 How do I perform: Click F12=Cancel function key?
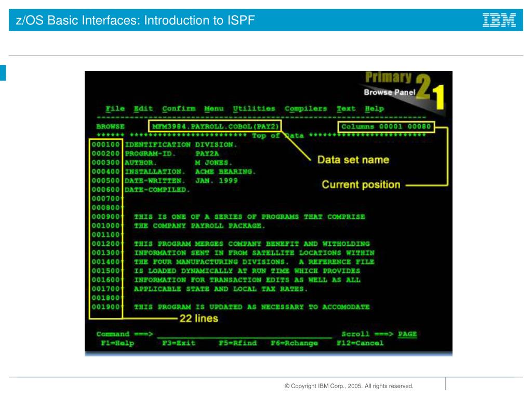point(360,343)
